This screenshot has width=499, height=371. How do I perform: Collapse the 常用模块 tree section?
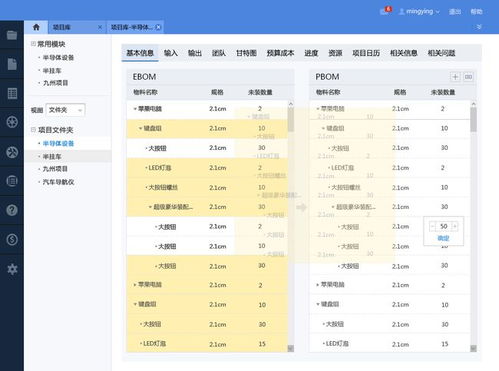33,44
